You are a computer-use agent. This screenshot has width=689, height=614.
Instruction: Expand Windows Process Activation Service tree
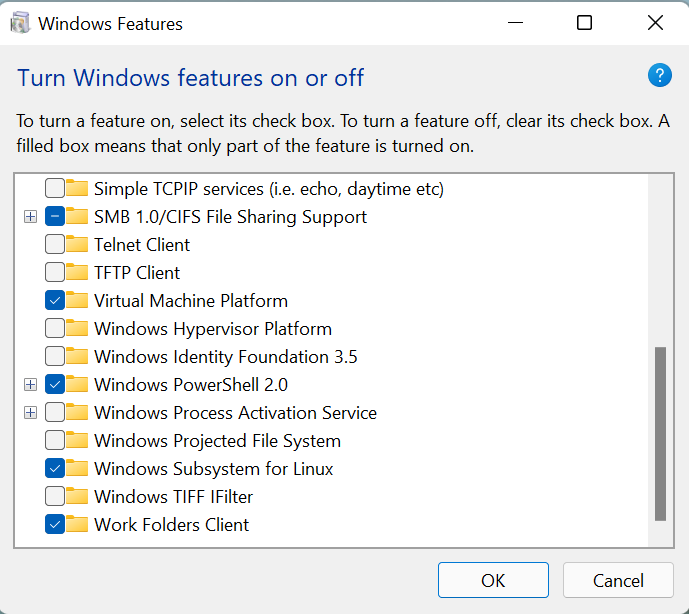(31, 413)
